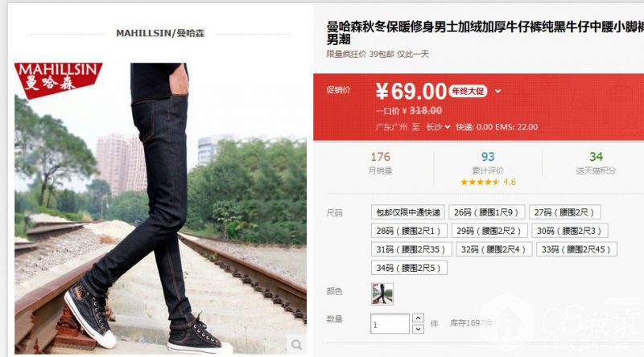Open the MAHILLSIN/曼哈森 brand header link
The image size is (644, 357).
(x=160, y=33)
